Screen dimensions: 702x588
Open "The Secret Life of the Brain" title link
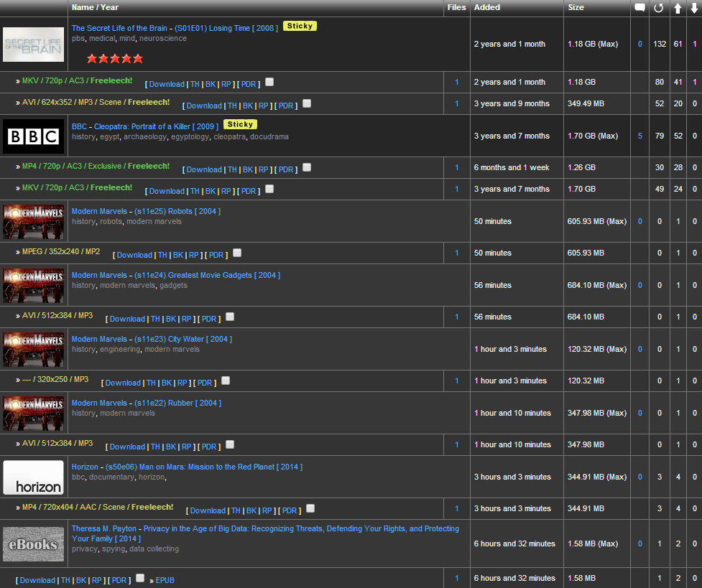tap(119, 28)
